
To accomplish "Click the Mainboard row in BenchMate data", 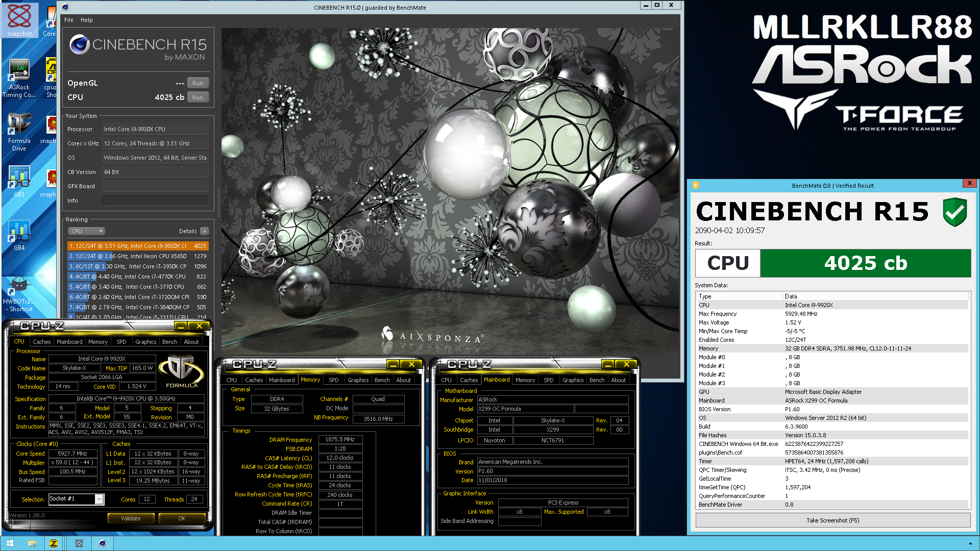I will (832, 400).
